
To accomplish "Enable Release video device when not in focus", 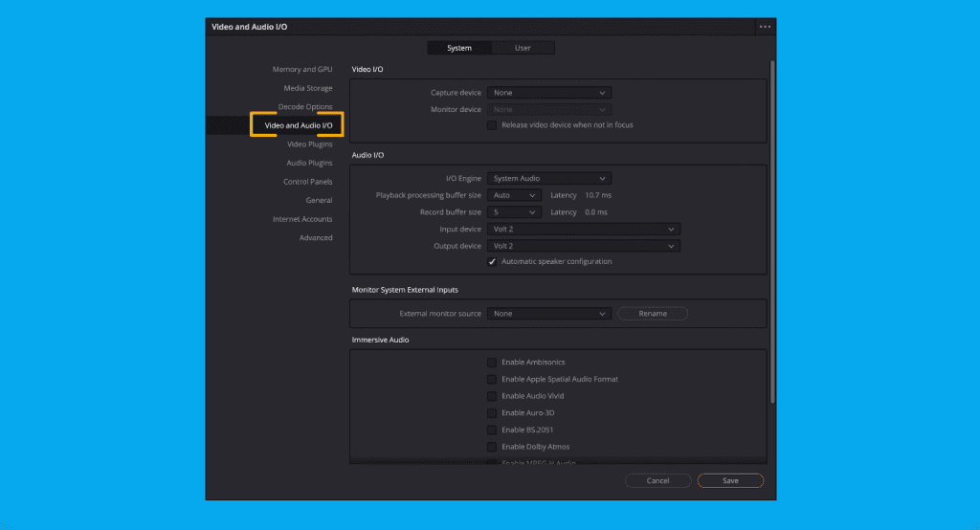I will (492, 125).
